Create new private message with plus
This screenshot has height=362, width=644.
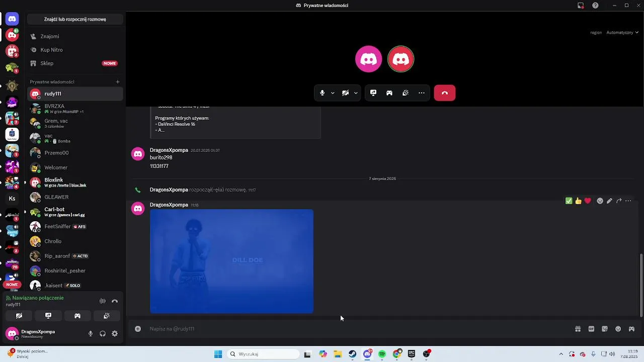pyautogui.click(x=118, y=82)
